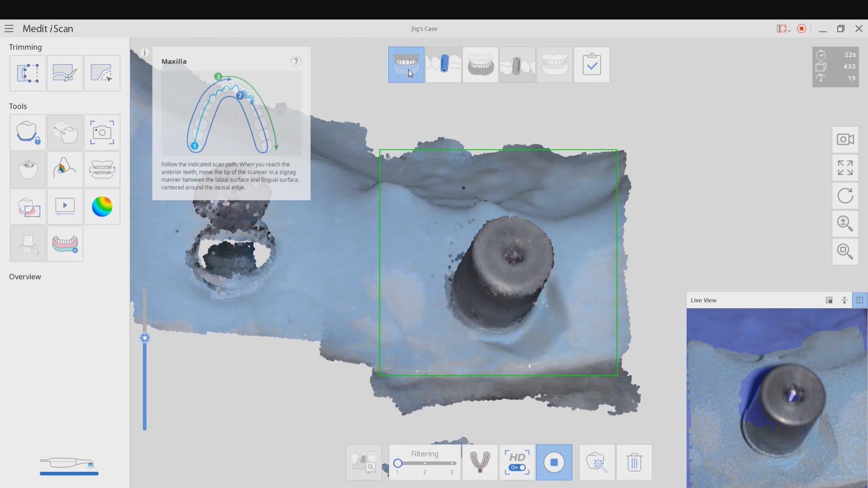This screenshot has width=868, height=488.
Task: Toggle the HD scan mode switch
Action: (517, 467)
